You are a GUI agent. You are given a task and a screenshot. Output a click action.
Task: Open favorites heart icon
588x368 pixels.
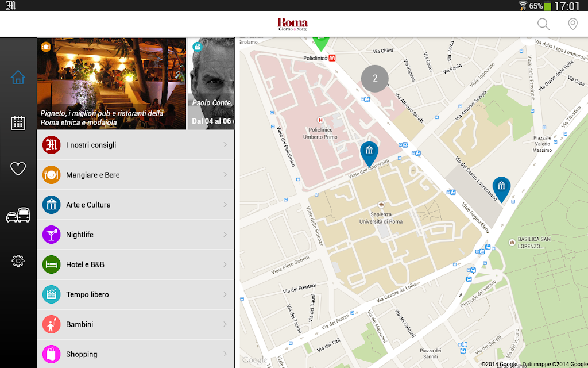18,169
